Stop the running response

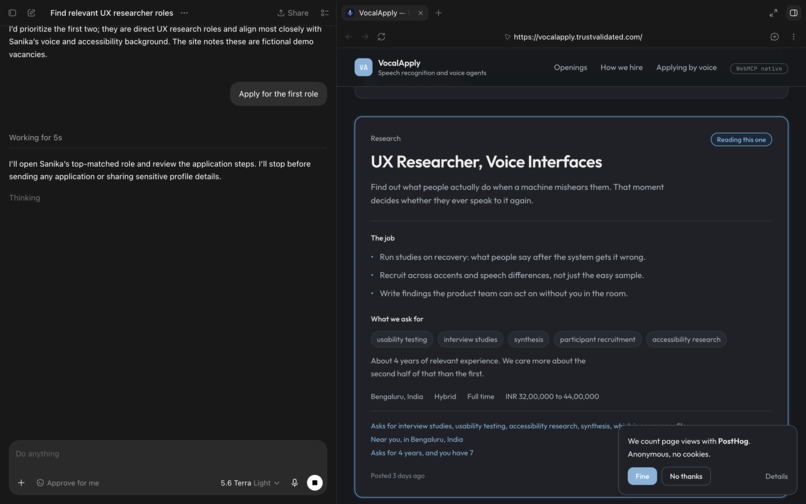point(315,482)
